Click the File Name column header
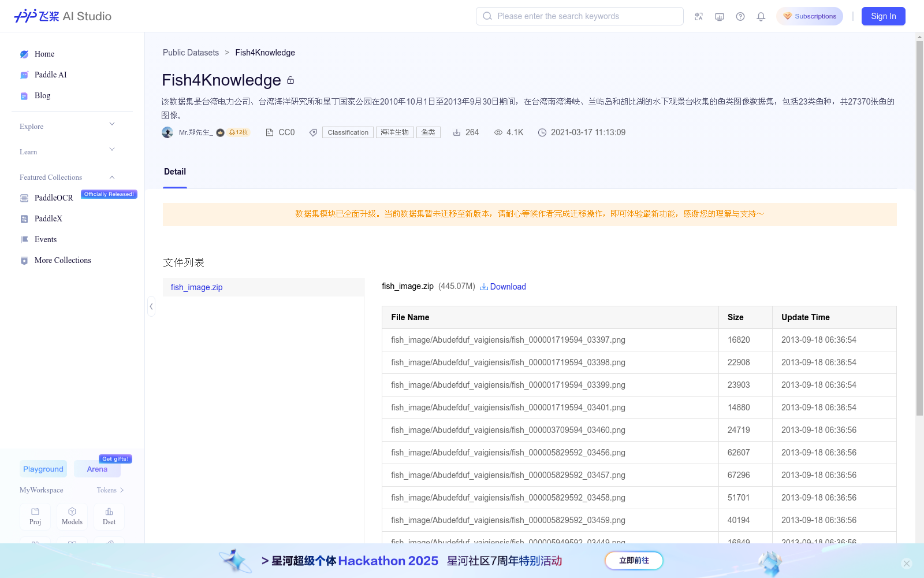The image size is (924, 578). click(x=550, y=317)
